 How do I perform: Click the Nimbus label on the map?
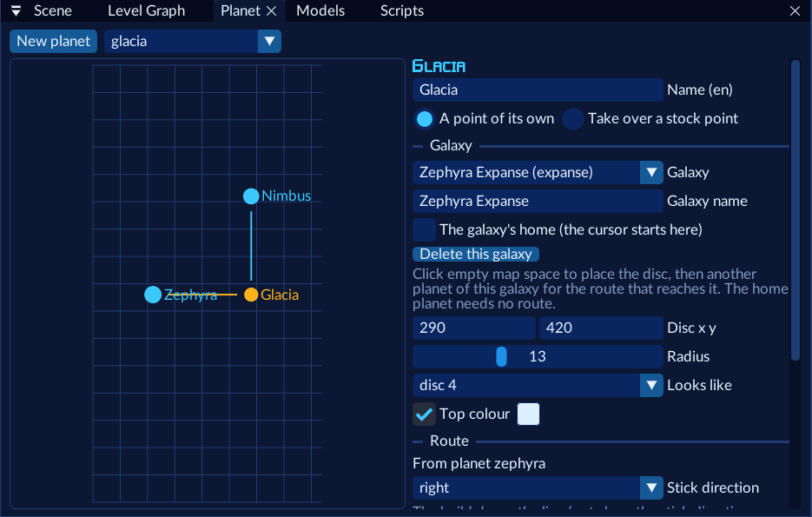(287, 196)
